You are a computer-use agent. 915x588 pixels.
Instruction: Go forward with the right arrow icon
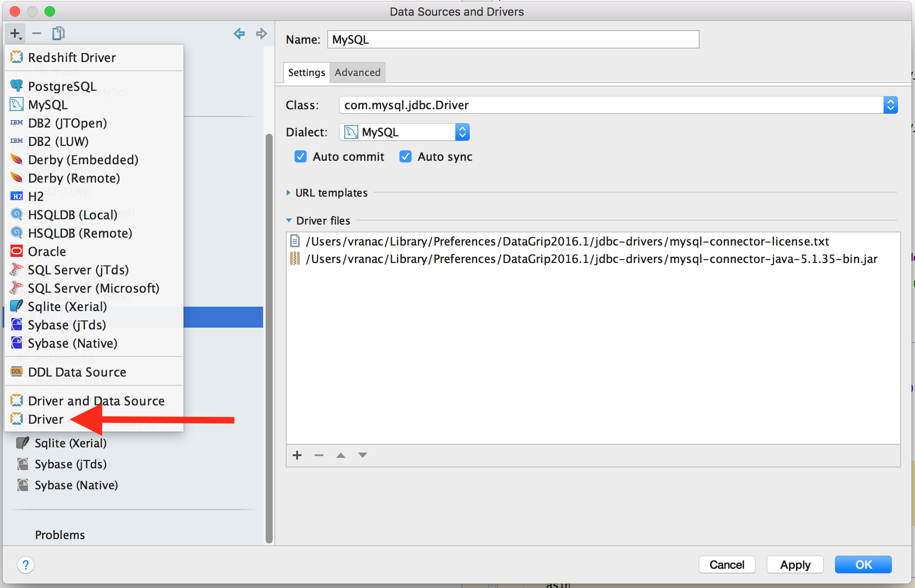(261, 34)
